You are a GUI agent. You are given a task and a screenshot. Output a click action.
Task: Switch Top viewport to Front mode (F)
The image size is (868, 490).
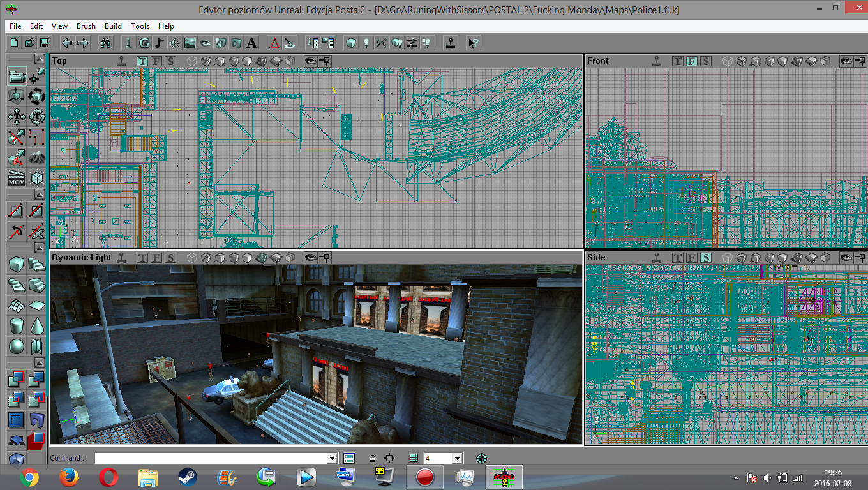(x=156, y=61)
